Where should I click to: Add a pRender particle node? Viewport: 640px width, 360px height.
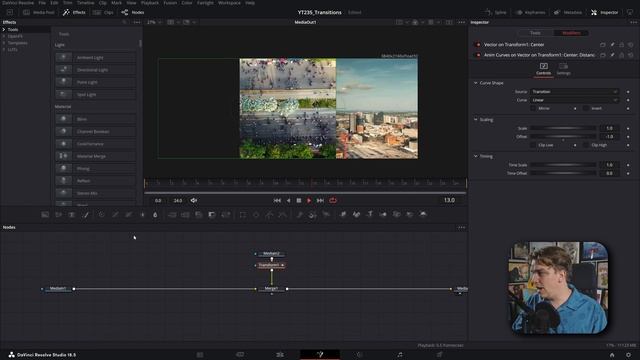[x=326, y=214]
